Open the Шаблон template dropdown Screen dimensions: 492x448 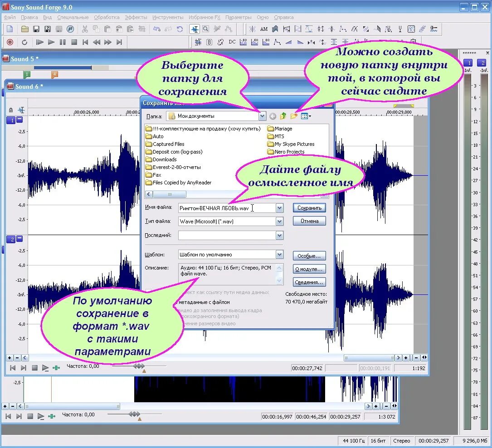(280, 254)
